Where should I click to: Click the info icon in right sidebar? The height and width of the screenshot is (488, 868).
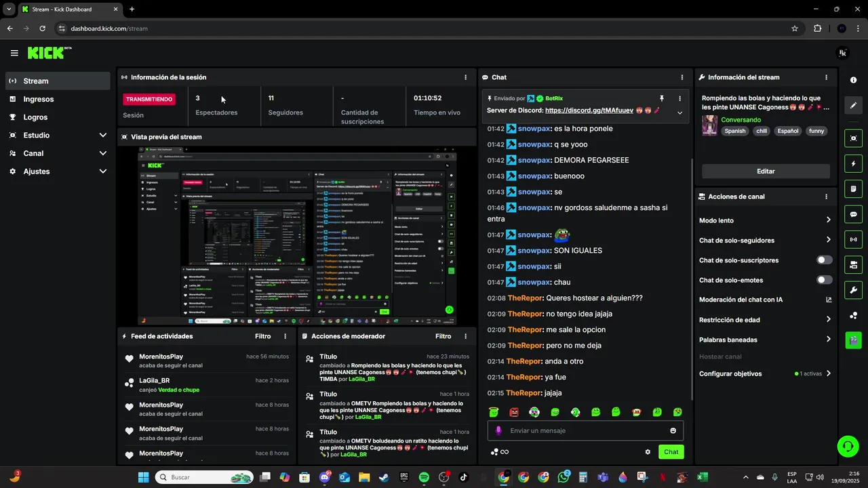point(853,80)
